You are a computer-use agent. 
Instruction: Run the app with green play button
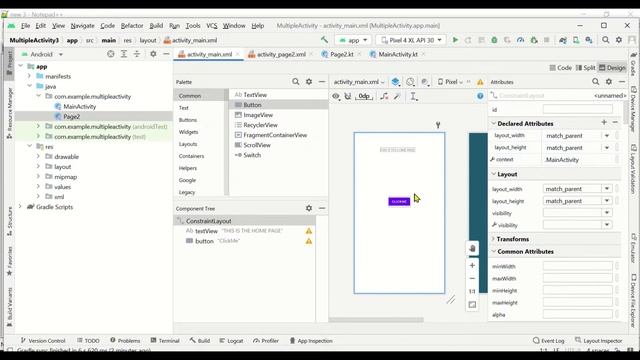point(455,40)
